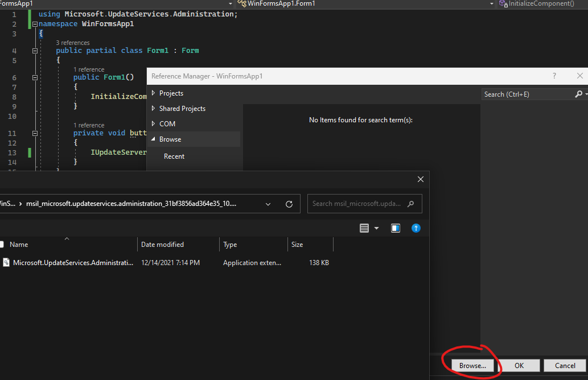This screenshot has width=588, height=380.
Task: Toggle the preview pane in the file dialog
Action: [x=396, y=228]
